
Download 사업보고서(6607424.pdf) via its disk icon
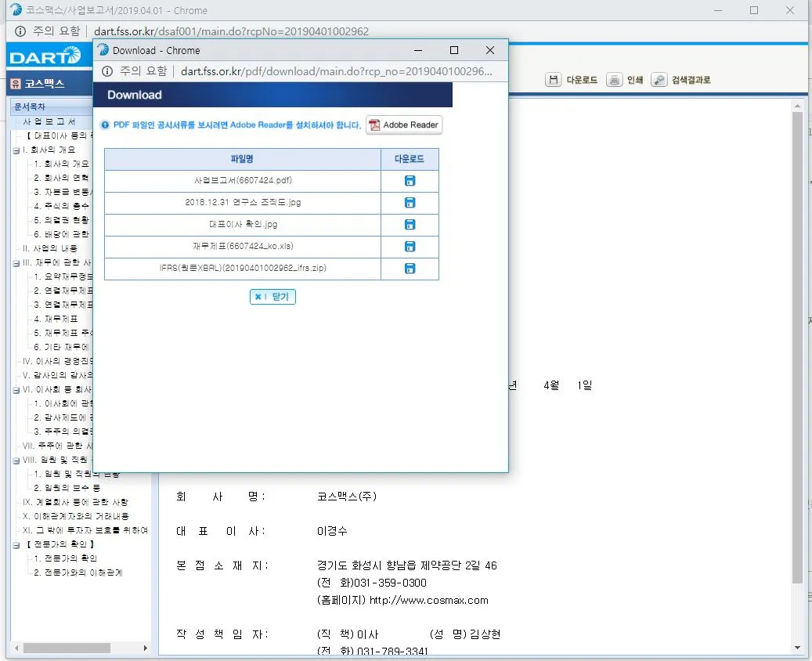point(410,181)
